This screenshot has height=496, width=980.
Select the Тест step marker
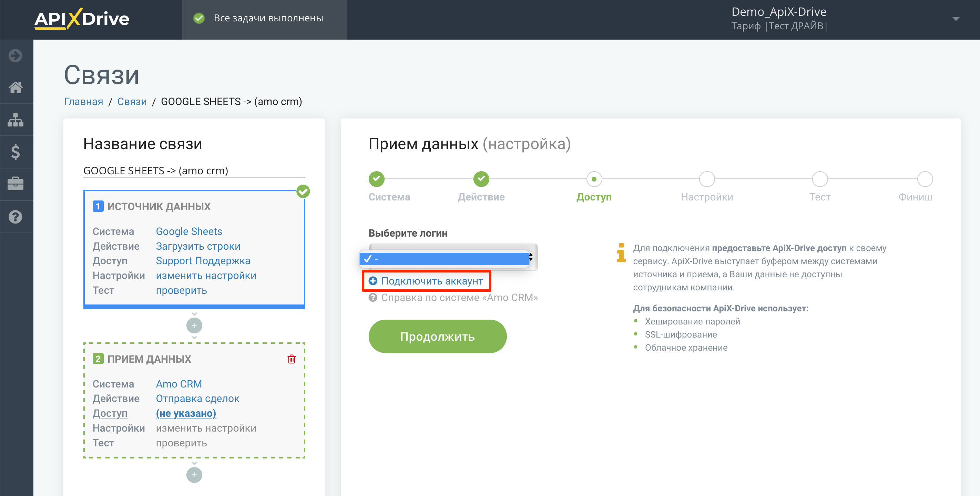[820, 179]
